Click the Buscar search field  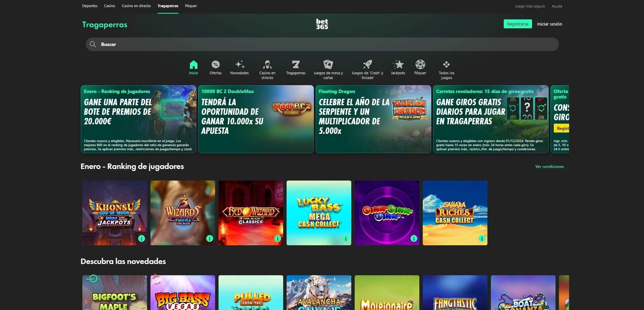(322, 44)
